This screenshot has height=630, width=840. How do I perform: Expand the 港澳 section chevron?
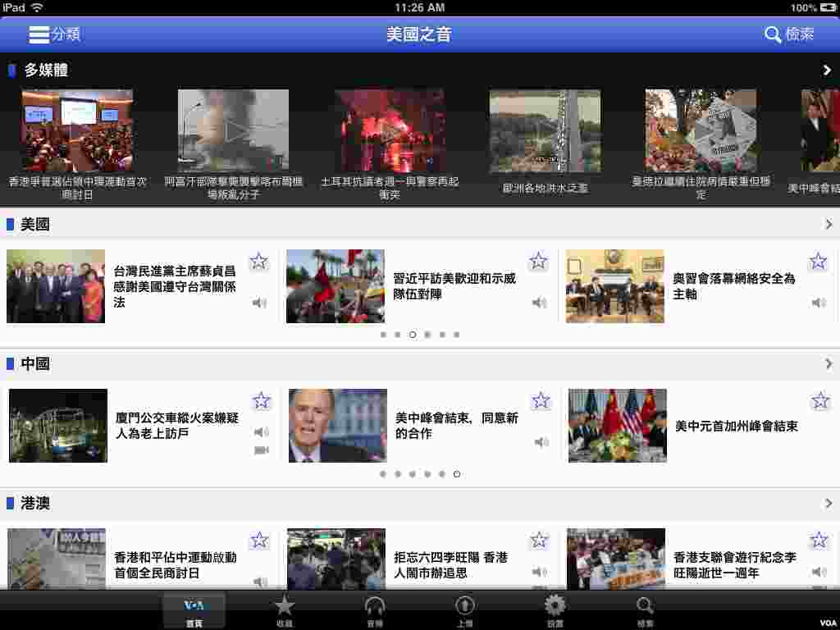(829, 503)
